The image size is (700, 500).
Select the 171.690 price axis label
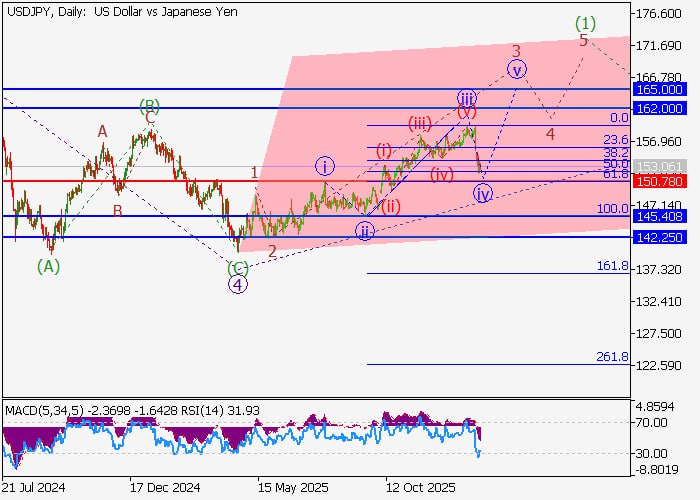coord(658,46)
